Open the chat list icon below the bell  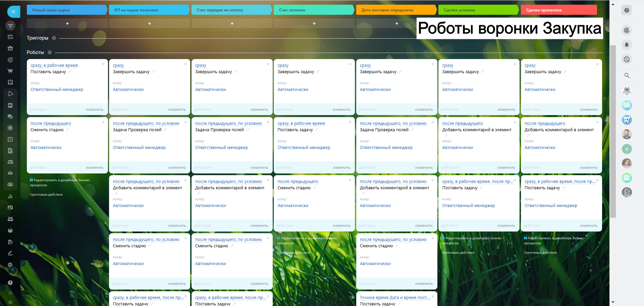627,59
